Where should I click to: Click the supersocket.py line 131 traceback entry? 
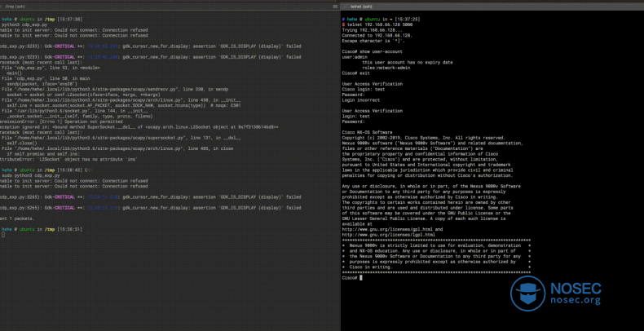[121, 138]
